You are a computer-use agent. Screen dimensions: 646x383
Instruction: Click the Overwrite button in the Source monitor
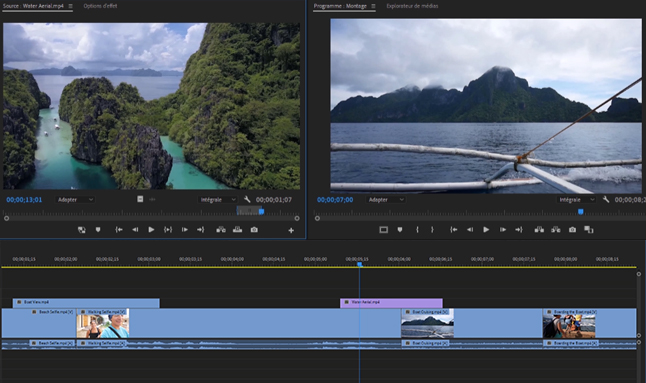pyautogui.click(x=237, y=230)
